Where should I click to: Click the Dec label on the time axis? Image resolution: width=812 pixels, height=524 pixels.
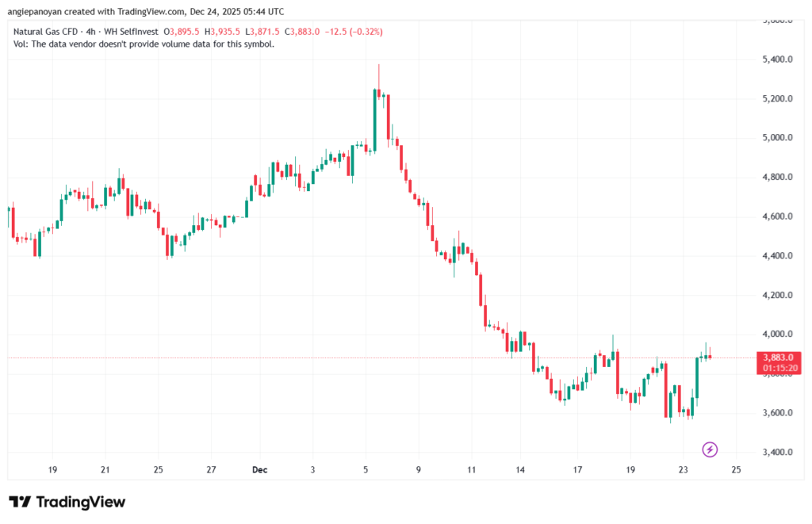point(262,470)
